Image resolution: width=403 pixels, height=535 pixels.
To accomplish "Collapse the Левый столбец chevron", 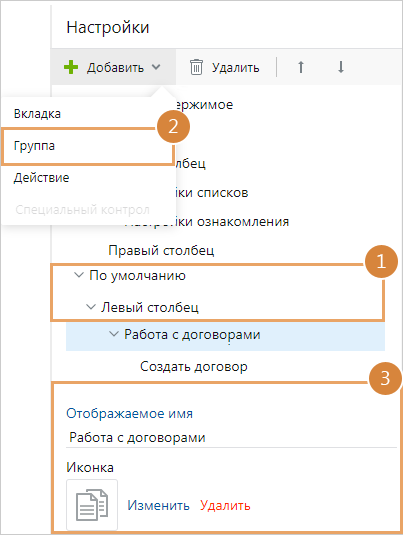I will coord(91,307).
